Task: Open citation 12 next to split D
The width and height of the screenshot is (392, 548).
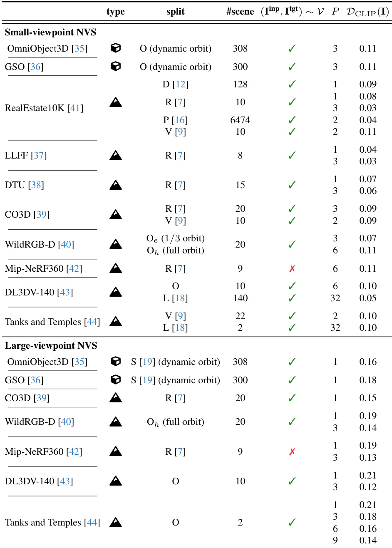Action: pyautogui.click(x=181, y=84)
